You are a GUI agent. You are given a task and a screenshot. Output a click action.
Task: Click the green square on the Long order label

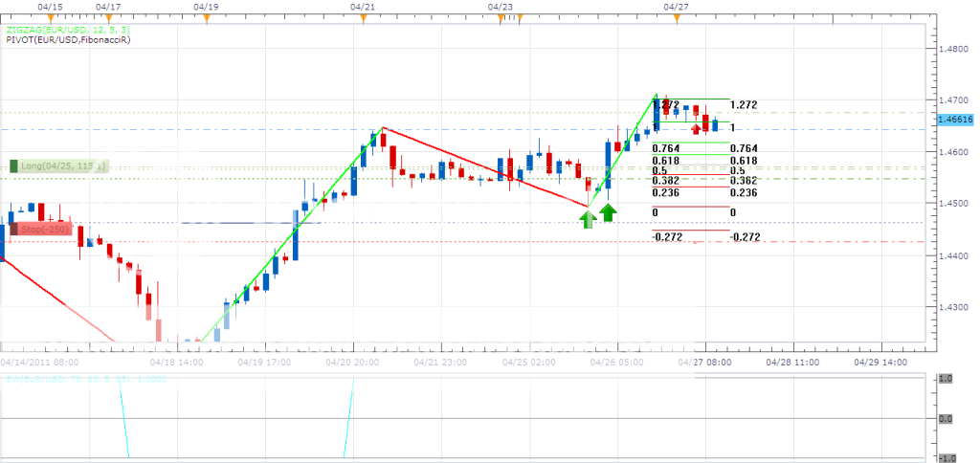(13, 166)
